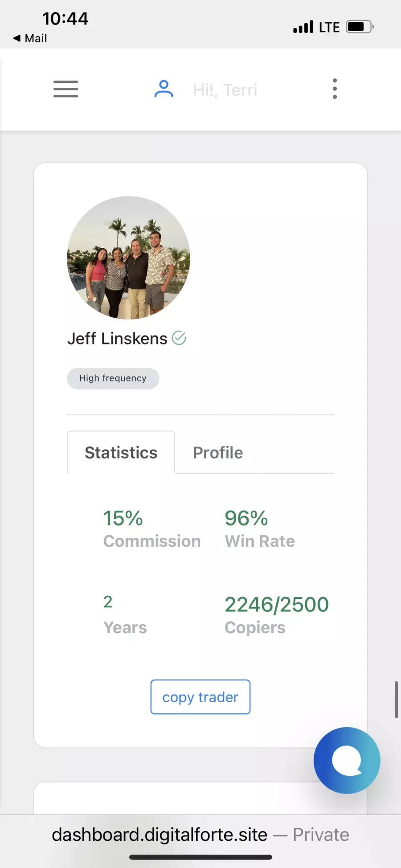Select the Statistics tab
The width and height of the screenshot is (401, 868).
[x=121, y=453]
